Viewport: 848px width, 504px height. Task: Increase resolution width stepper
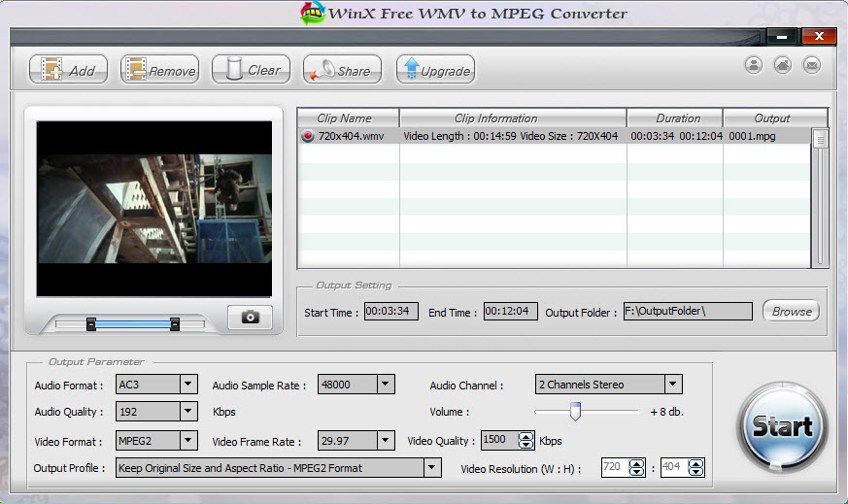tap(636, 463)
